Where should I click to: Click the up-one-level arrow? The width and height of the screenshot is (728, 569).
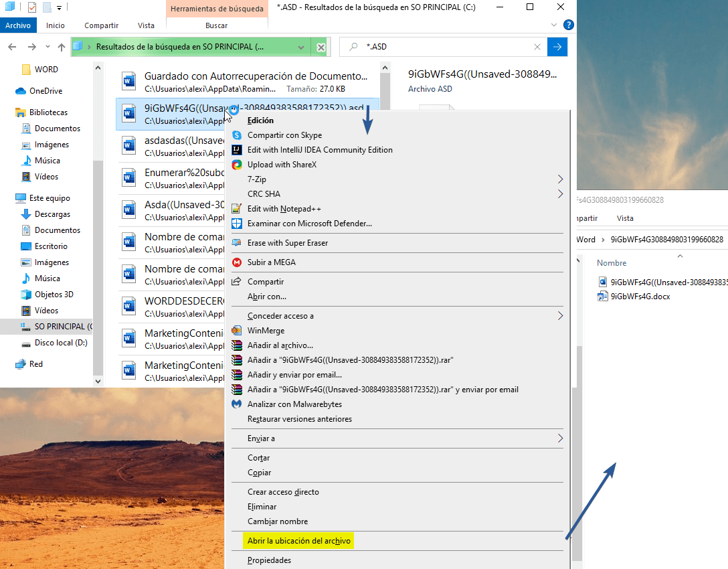click(x=62, y=47)
